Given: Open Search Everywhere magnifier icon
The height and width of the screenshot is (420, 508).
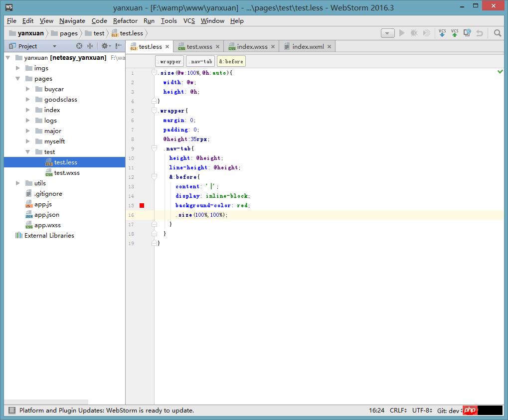Looking at the screenshot, I should [497, 33].
